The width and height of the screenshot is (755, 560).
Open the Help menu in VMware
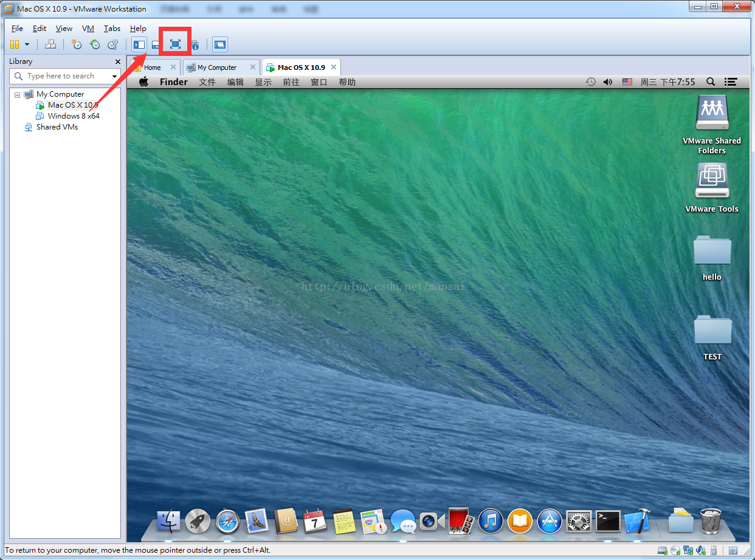(x=138, y=29)
